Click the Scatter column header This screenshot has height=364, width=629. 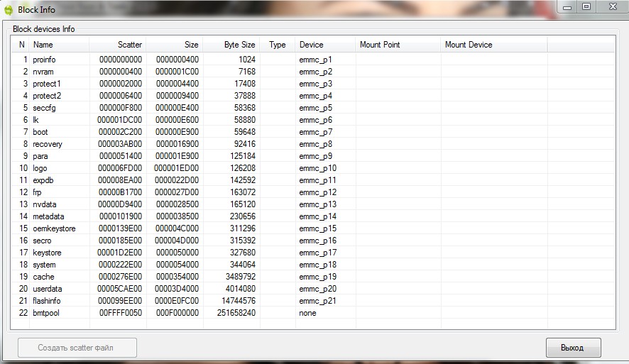click(x=118, y=45)
